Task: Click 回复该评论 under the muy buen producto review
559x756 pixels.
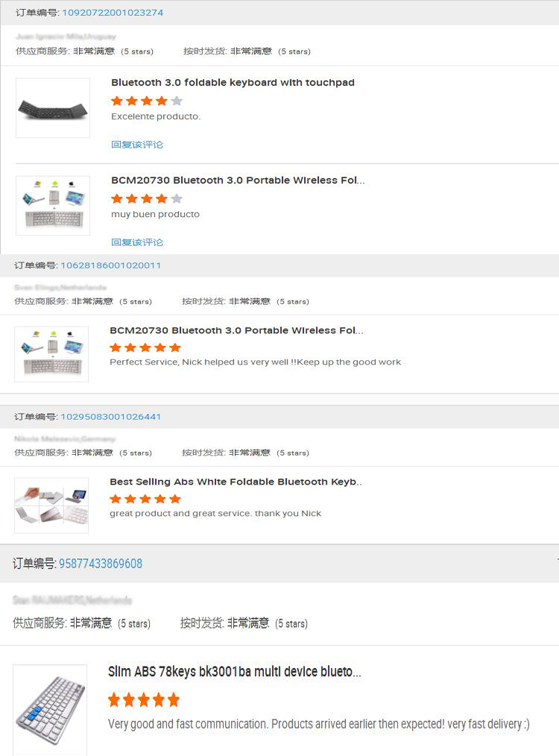Action: point(136,242)
